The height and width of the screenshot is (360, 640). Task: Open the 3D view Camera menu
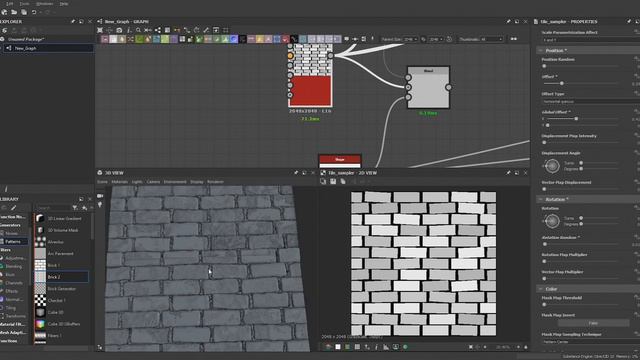click(153, 182)
